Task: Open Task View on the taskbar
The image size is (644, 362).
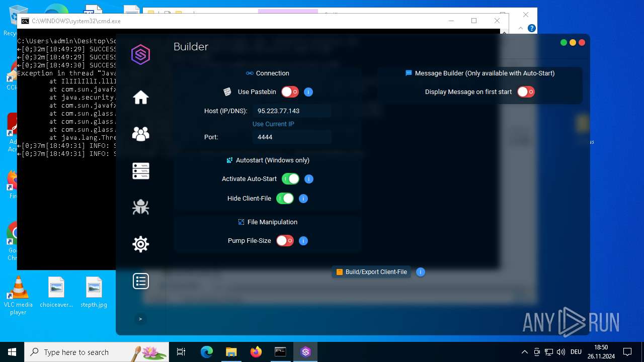Action: click(181, 352)
